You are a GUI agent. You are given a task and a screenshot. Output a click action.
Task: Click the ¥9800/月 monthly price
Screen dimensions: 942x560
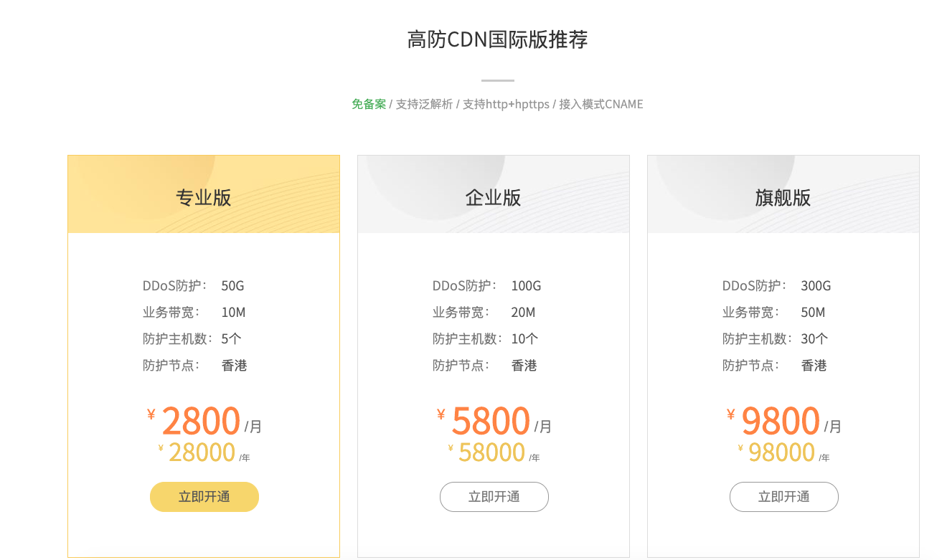click(x=781, y=421)
